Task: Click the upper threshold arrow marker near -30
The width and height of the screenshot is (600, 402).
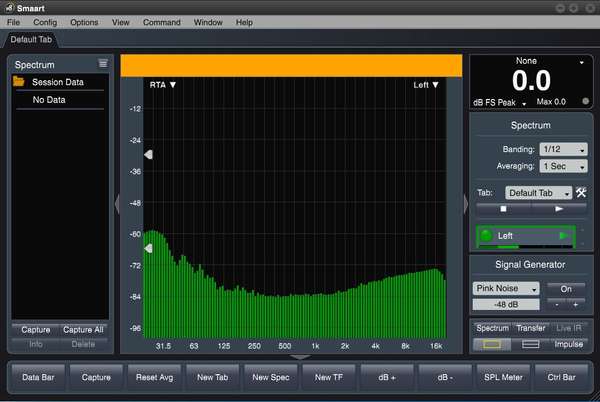Action: [148, 155]
